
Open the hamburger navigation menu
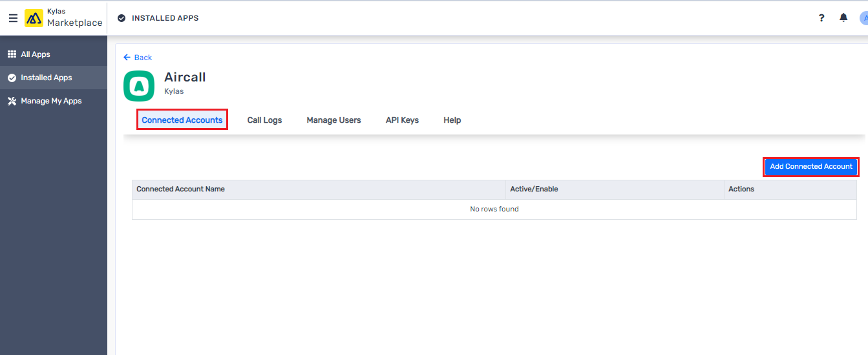pyautogui.click(x=13, y=18)
